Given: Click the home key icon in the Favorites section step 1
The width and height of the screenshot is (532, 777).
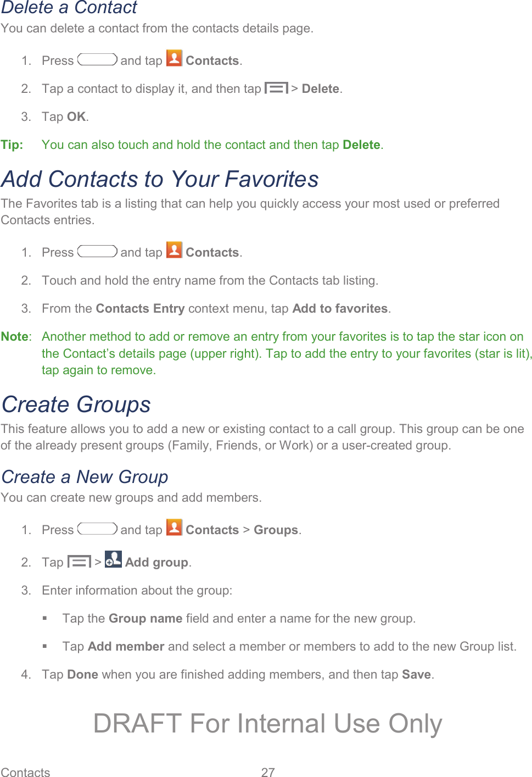Looking at the screenshot, I should (x=97, y=251).
